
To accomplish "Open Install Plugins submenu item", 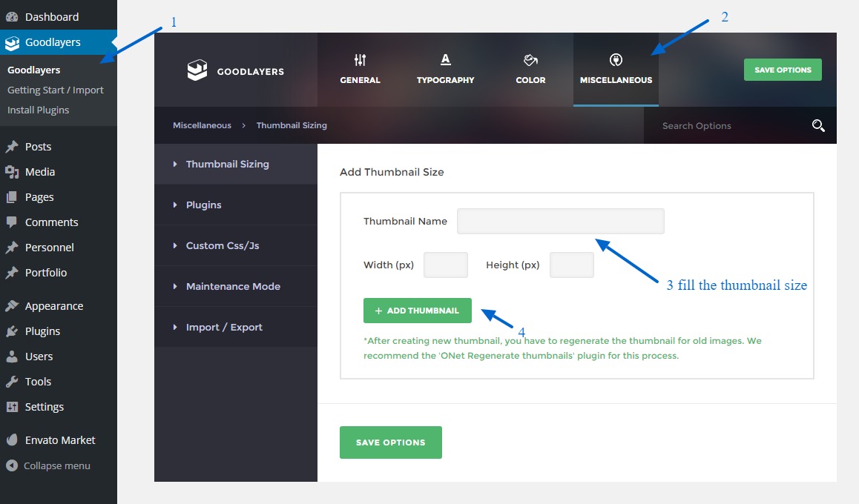I will pos(39,110).
